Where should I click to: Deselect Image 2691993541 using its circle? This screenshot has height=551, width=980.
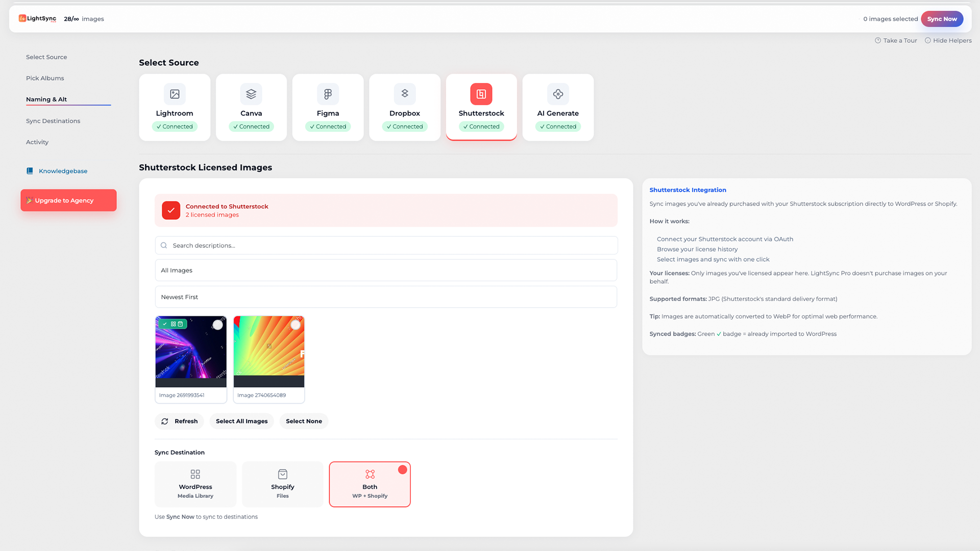(218, 324)
